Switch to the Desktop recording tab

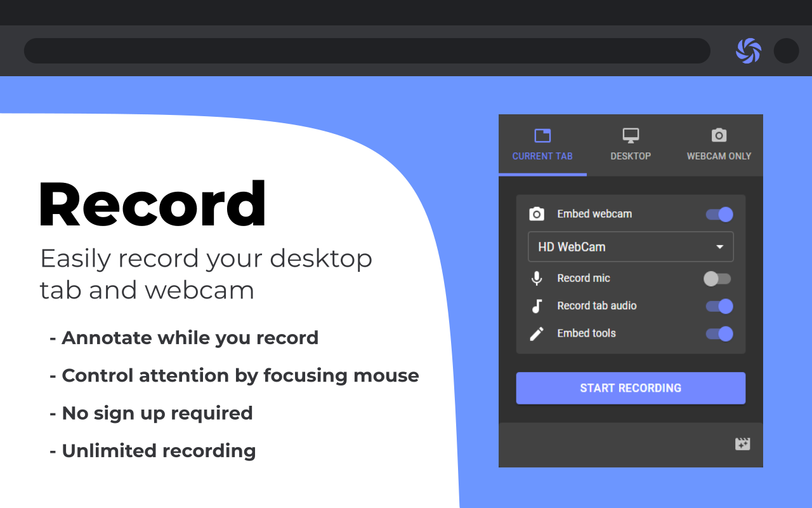(631, 145)
